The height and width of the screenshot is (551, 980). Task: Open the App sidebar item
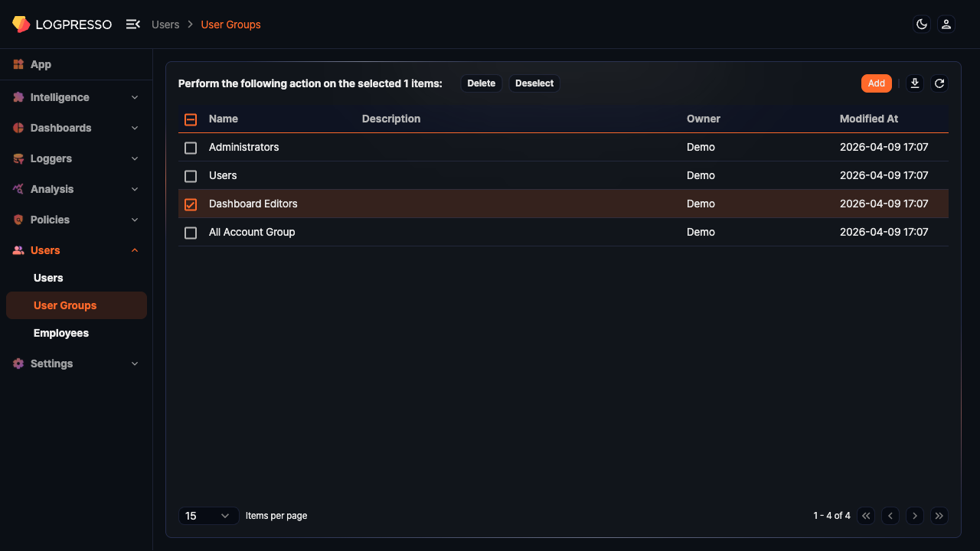coord(41,65)
